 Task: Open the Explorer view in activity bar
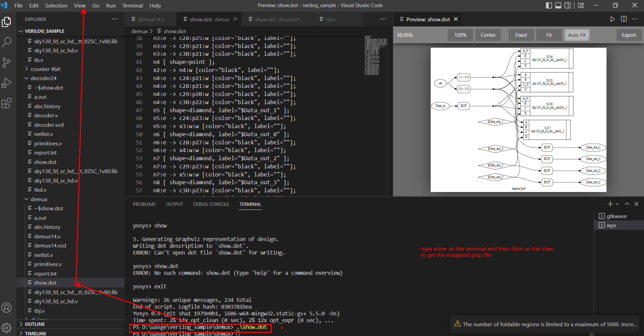[6, 22]
